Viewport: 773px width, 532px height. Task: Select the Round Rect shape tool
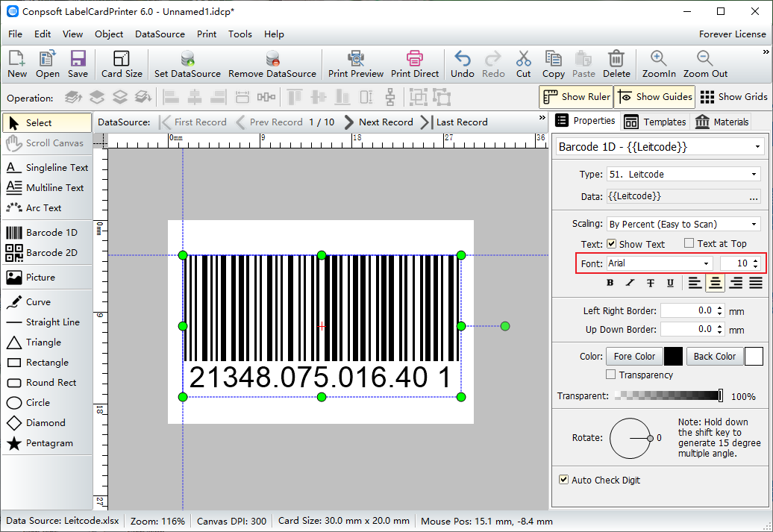(47, 383)
